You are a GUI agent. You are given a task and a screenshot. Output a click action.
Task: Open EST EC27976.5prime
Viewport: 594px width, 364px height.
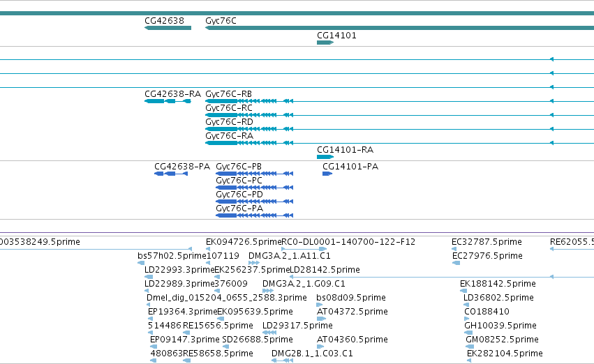(x=487, y=256)
